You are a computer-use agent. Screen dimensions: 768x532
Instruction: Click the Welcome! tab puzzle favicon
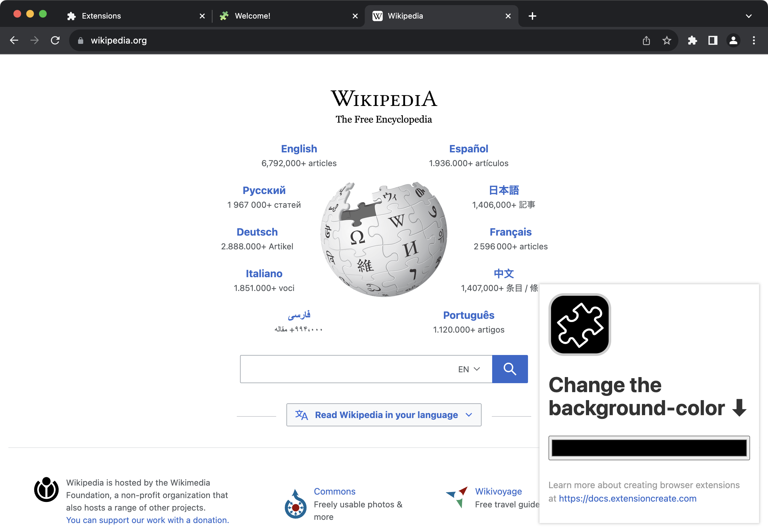click(224, 16)
